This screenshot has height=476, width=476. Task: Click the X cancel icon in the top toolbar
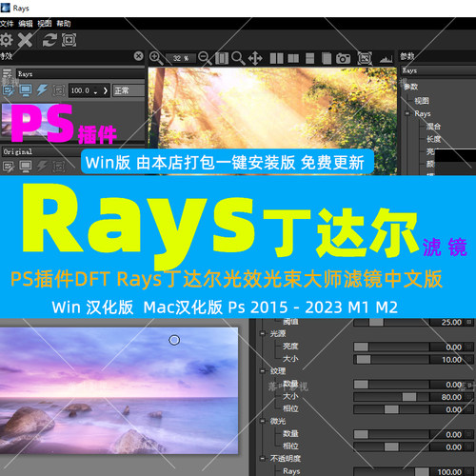tap(25, 40)
